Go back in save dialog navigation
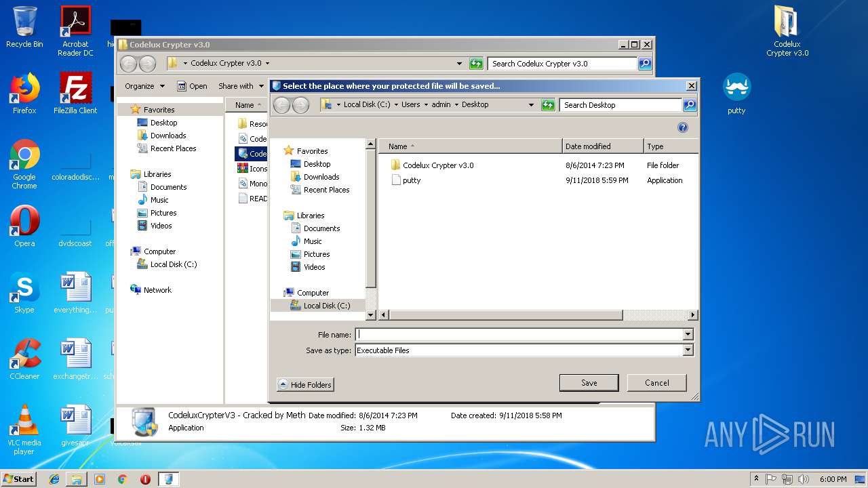This screenshot has width=868, height=488. pos(282,105)
